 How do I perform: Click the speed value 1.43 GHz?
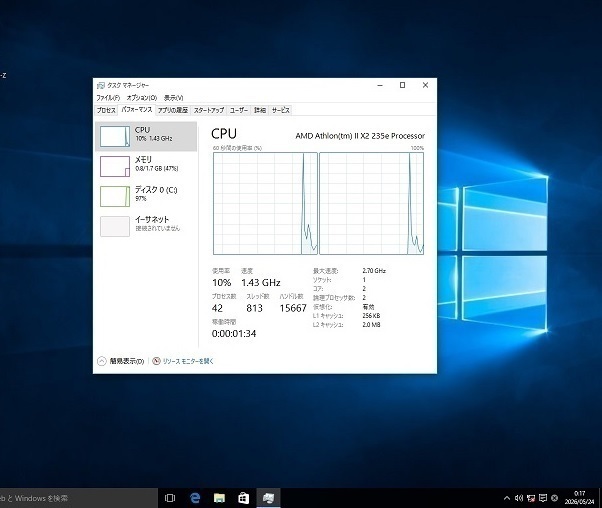(261, 283)
